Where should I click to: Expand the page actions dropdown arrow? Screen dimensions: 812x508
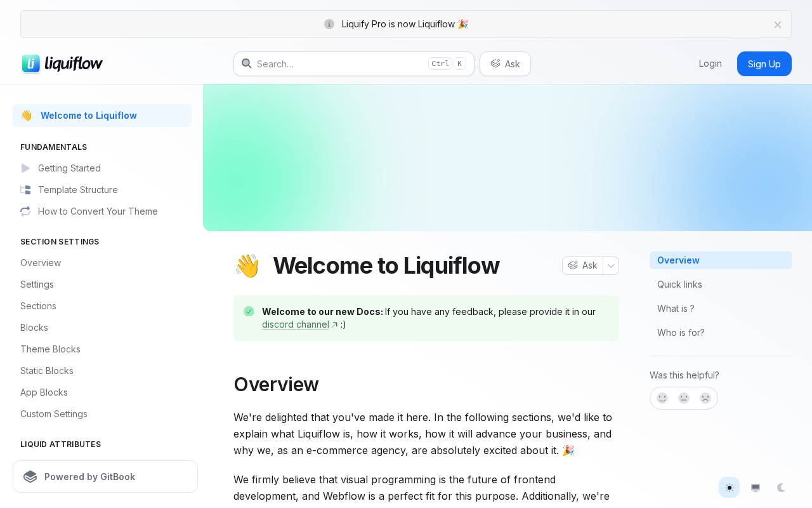611,265
